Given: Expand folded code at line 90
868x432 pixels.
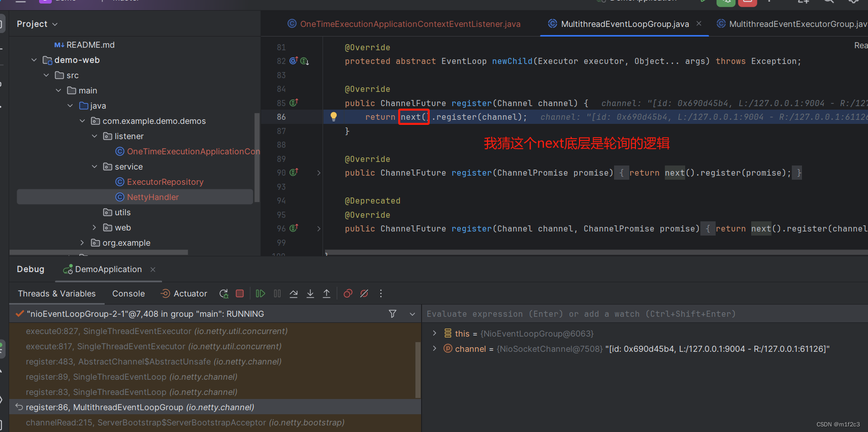Looking at the screenshot, I should coord(319,173).
